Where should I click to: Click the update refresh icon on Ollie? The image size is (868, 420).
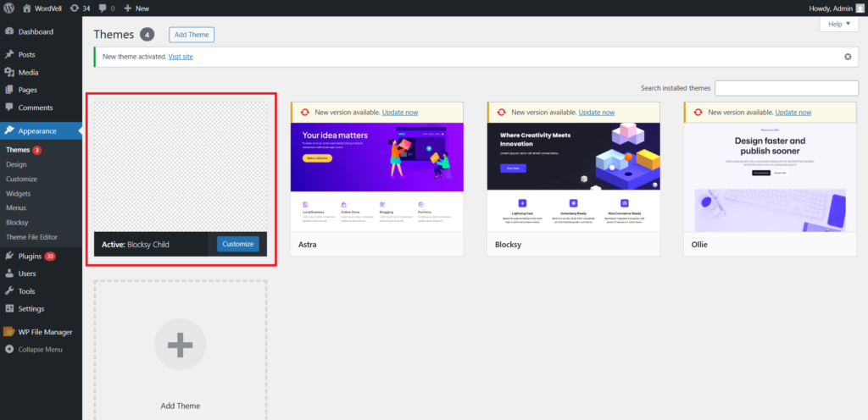pos(698,112)
